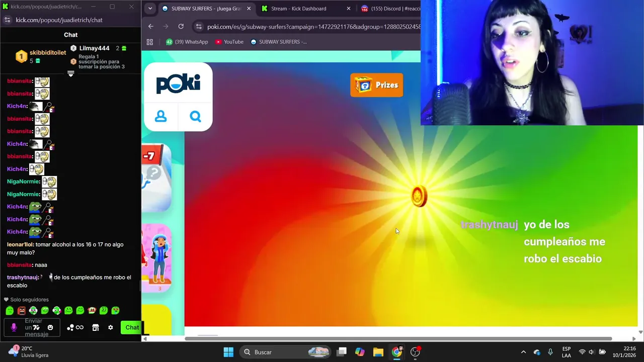Click the Chrome taskbar icon
This screenshot has width=644, height=362.
[397, 352]
